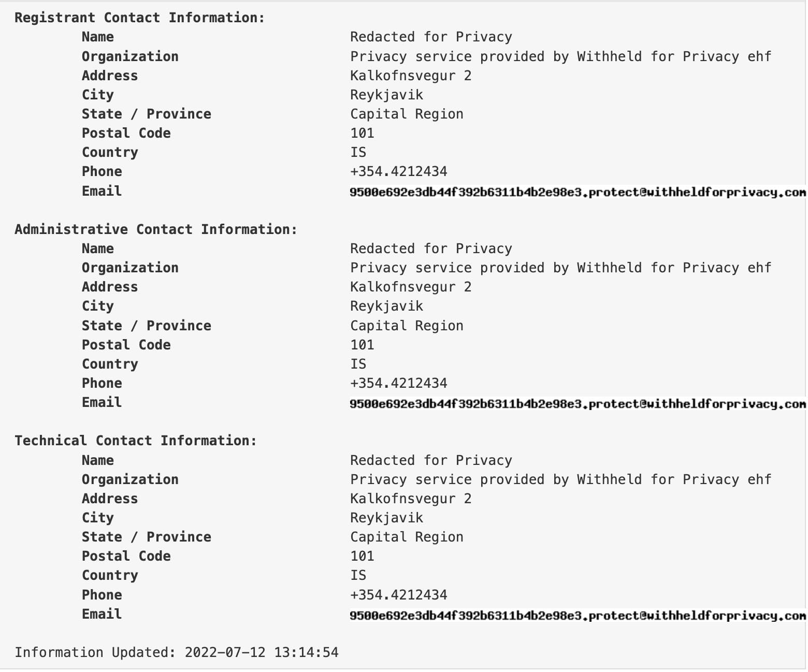Click the Information Updated timestamp line
Image resolution: width=808 pixels, height=672 pixels.
click(x=176, y=652)
